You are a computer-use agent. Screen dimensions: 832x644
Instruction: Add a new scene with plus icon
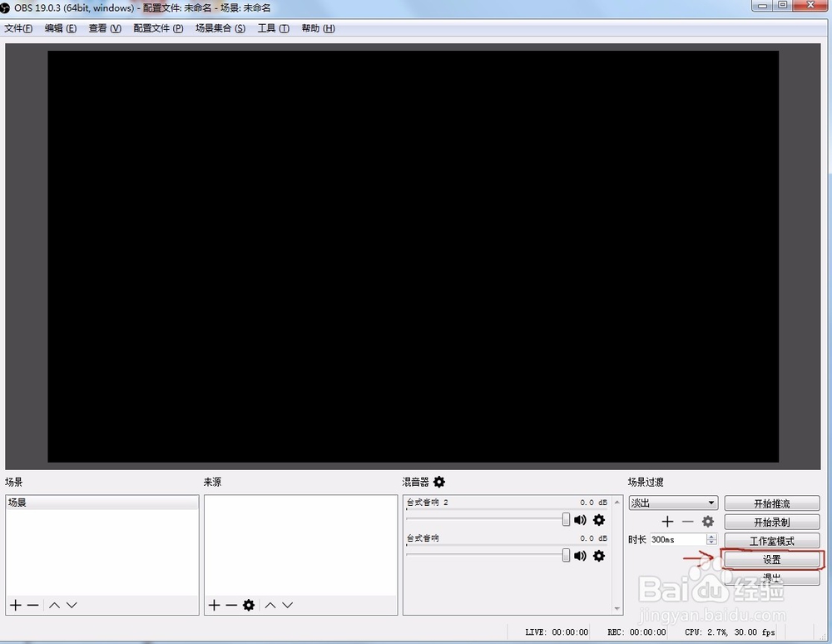pyautogui.click(x=16, y=605)
